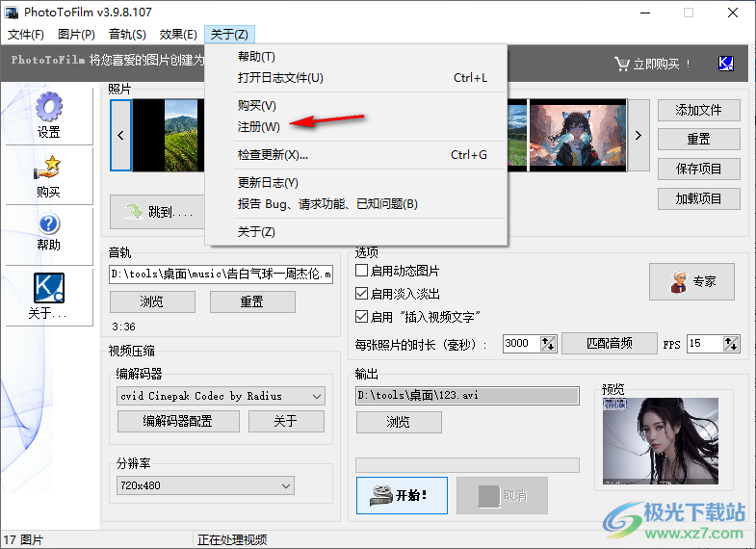Click Browse button under soundtrack path
This screenshot has height=549, width=756.
152,302
